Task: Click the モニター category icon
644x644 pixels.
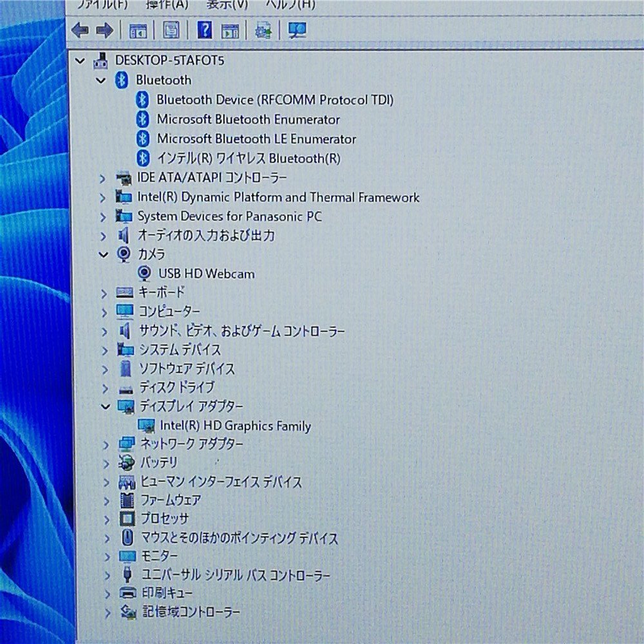Action: pyautogui.click(x=128, y=557)
